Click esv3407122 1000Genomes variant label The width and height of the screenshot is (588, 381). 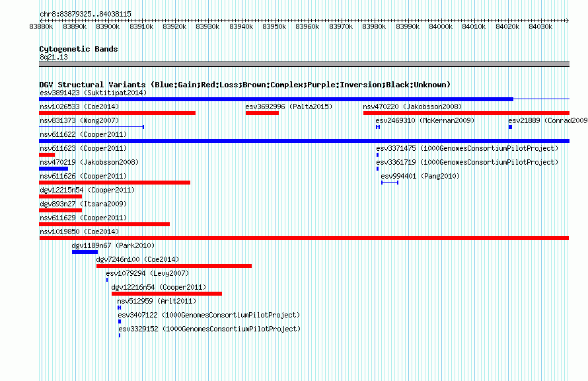click(x=209, y=315)
